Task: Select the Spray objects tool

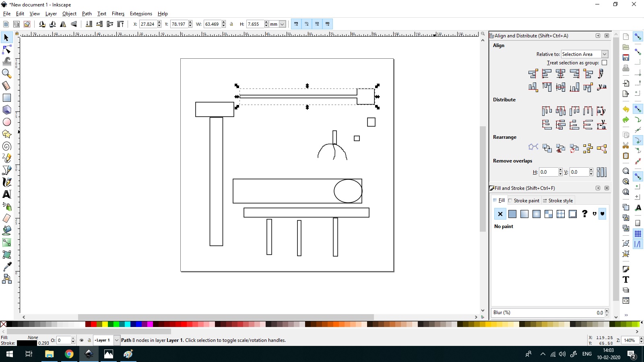Action: coord(6,206)
